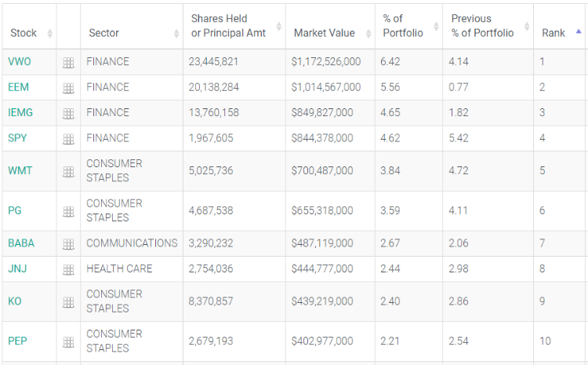
Task: Sort by Previous % of Portfolio
Action: 482,26
